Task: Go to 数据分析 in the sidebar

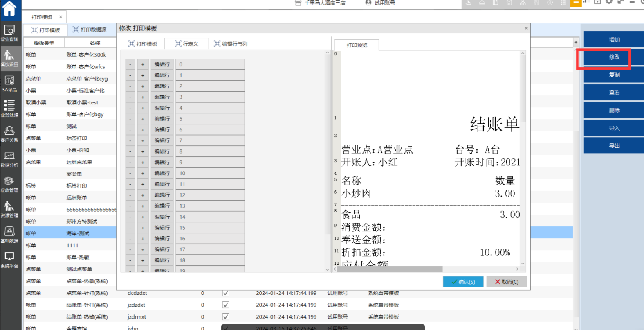Action: click(x=9, y=159)
